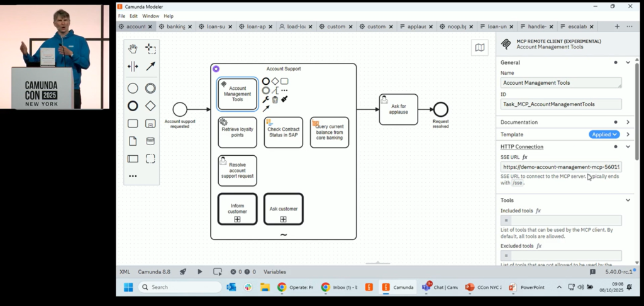Viewport: 644px width, 306px height.
Task: Open the minimap toggle on canvas
Action: pos(480,48)
